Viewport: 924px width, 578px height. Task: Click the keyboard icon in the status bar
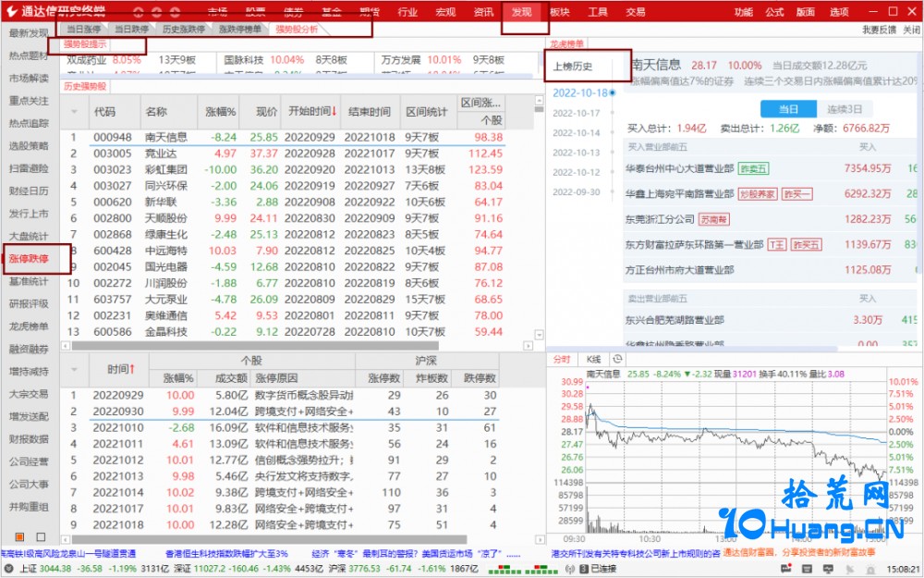(x=808, y=569)
